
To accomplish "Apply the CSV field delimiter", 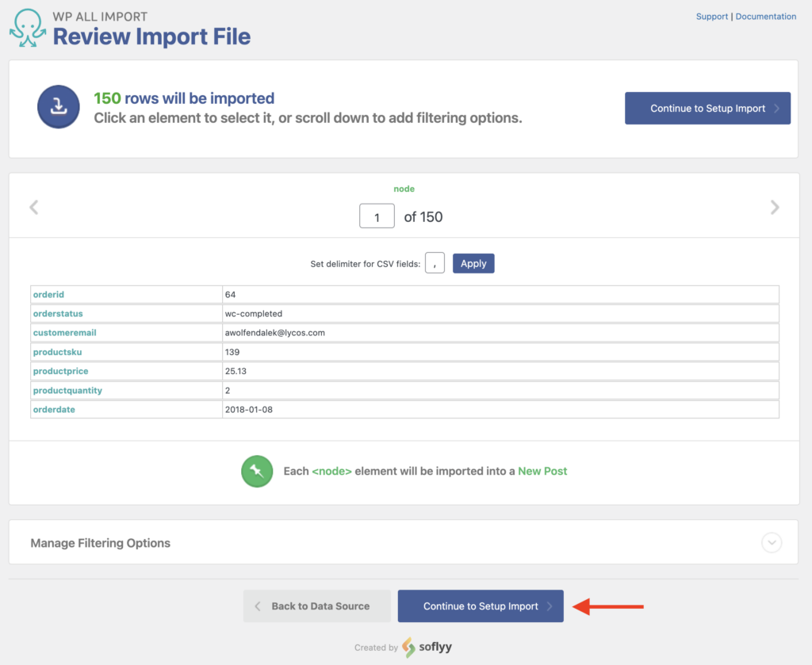I will point(473,262).
